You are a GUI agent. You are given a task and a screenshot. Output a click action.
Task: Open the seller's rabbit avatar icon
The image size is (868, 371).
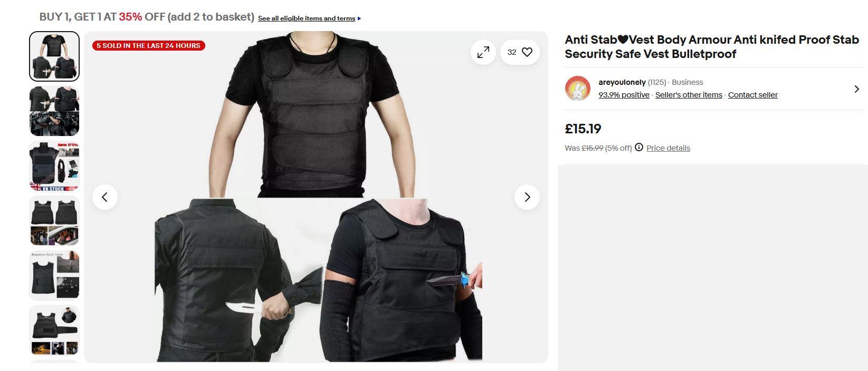tap(578, 89)
